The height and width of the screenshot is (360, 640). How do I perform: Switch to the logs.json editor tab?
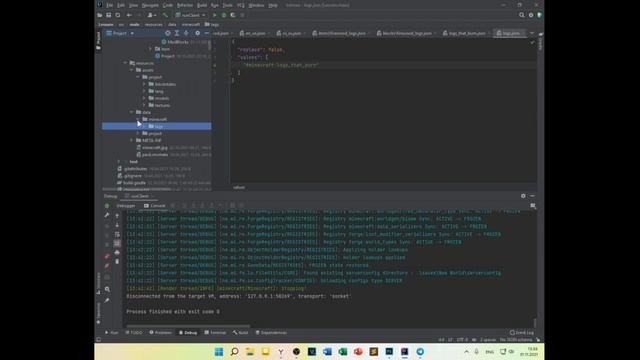point(510,33)
